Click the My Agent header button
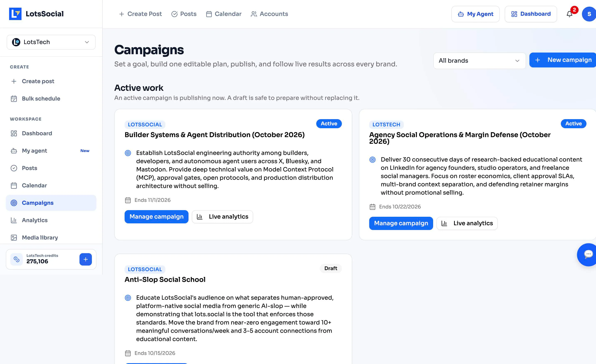 click(x=475, y=14)
